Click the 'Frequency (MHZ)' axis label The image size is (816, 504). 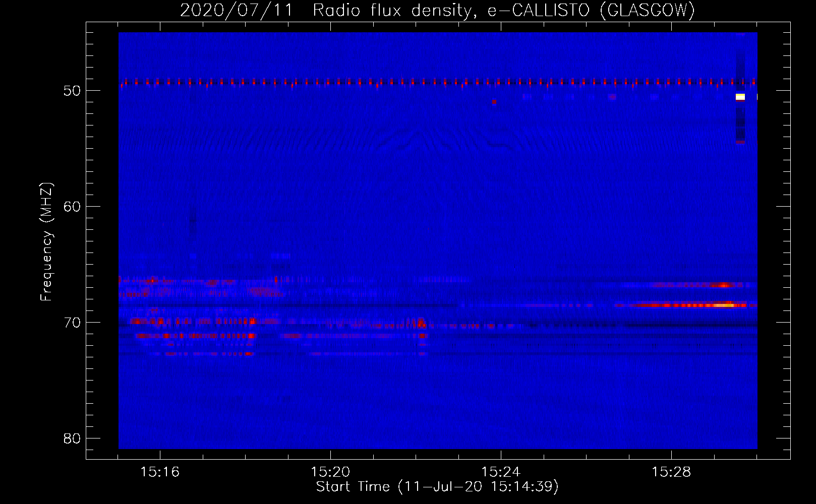click(46, 242)
